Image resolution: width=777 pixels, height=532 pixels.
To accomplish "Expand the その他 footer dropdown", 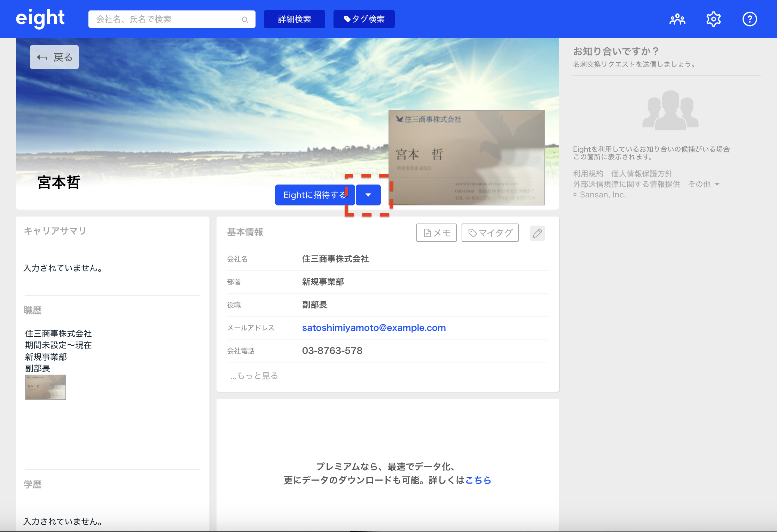I will coord(704,184).
